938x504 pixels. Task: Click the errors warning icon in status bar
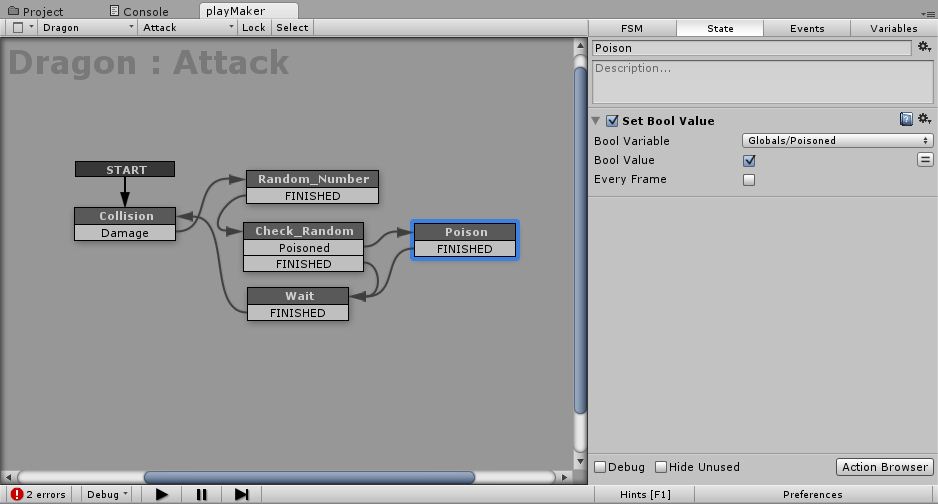[x=17, y=494]
